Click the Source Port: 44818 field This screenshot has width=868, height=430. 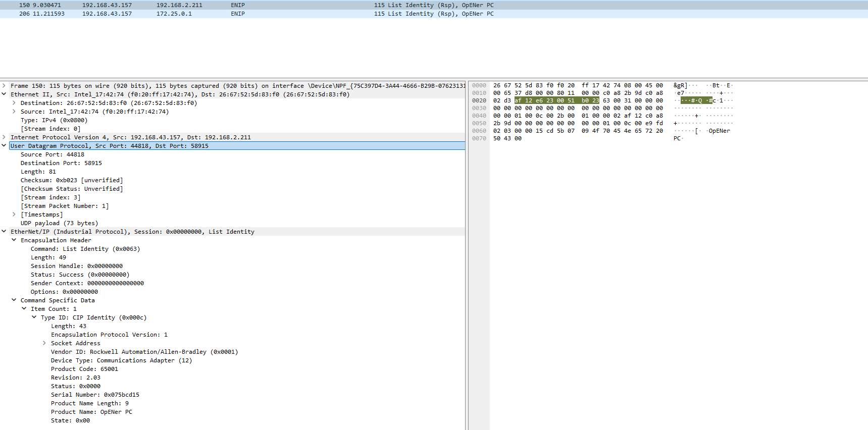tap(53, 154)
